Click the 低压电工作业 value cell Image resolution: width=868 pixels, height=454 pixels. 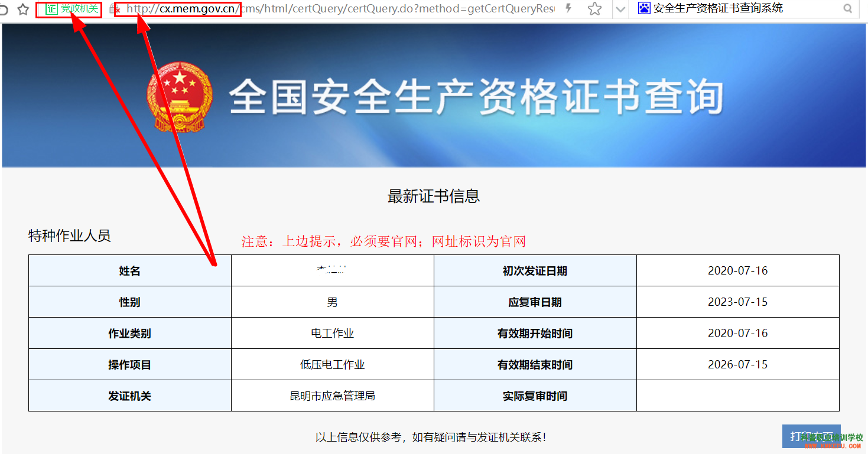[333, 364]
